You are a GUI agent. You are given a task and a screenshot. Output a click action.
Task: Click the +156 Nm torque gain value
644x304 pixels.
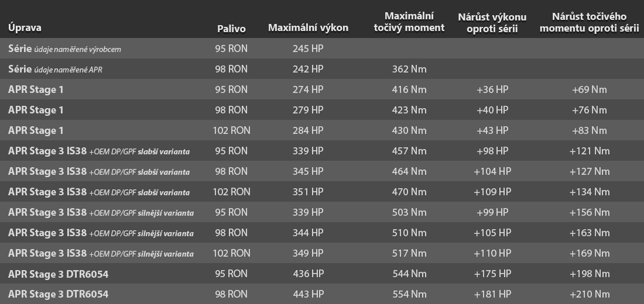click(x=589, y=212)
